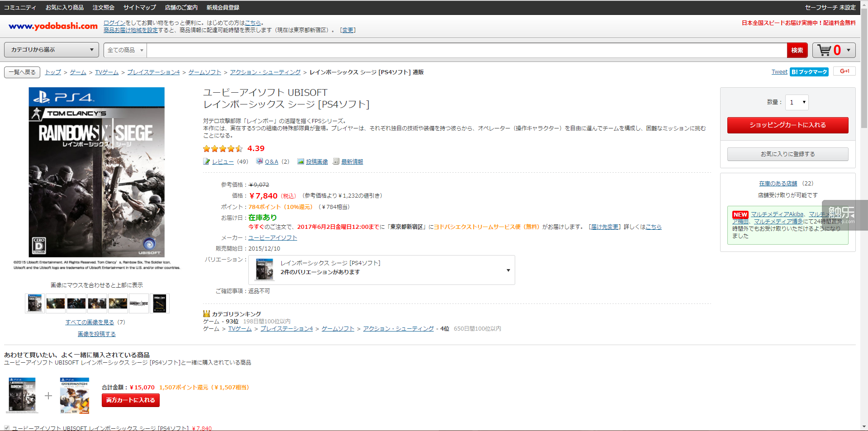Viewport: 868px width, 431px height.
Task: Click the yodobashi.com logo
Action: pos(53,26)
